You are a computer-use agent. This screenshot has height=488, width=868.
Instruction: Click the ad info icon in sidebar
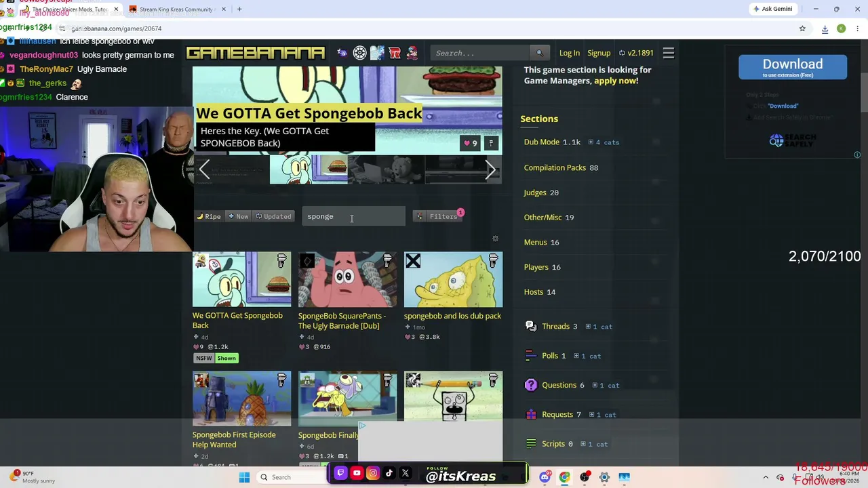(857, 155)
